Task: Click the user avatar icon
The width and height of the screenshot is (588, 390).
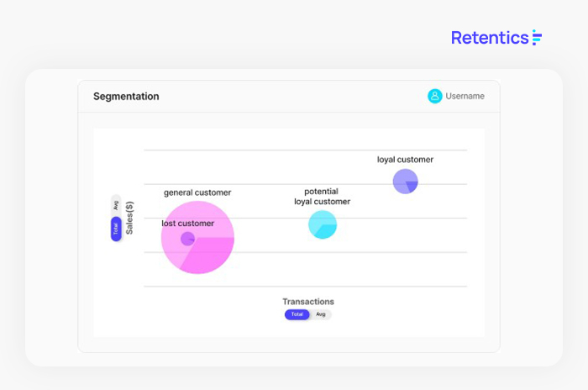Action: click(434, 96)
